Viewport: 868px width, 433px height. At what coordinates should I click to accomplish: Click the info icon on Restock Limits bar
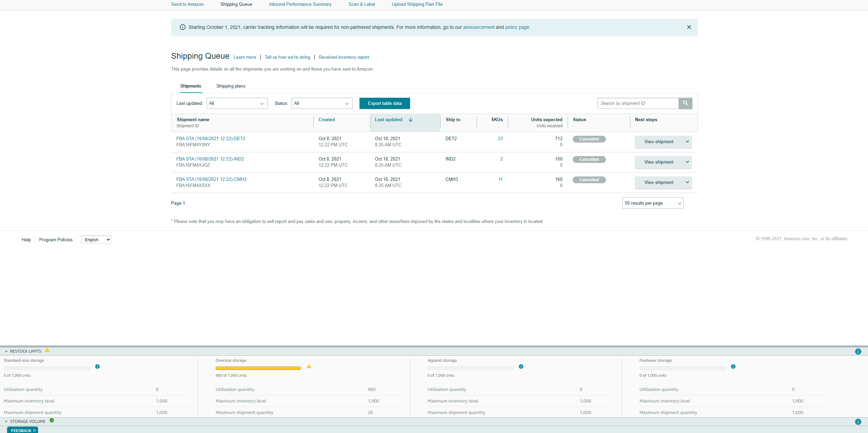(858, 352)
